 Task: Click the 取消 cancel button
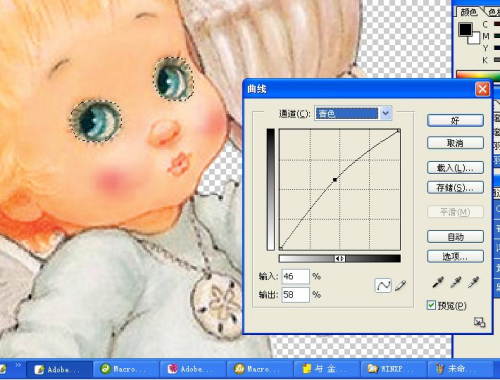click(x=455, y=143)
